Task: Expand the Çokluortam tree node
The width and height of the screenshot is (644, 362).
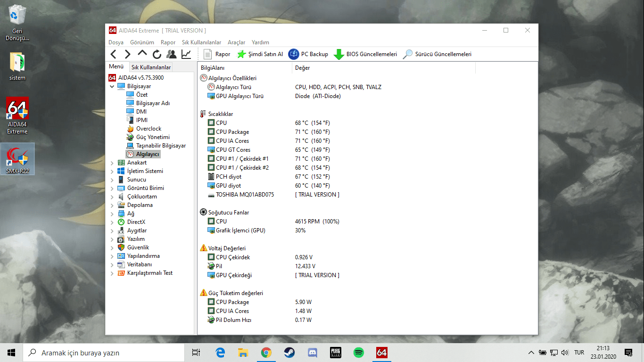Action: click(x=112, y=197)
